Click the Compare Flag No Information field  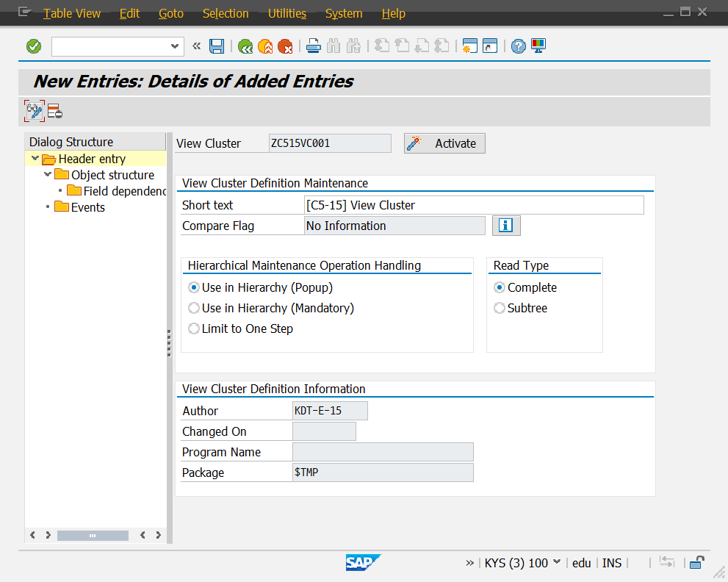[394, 226]
